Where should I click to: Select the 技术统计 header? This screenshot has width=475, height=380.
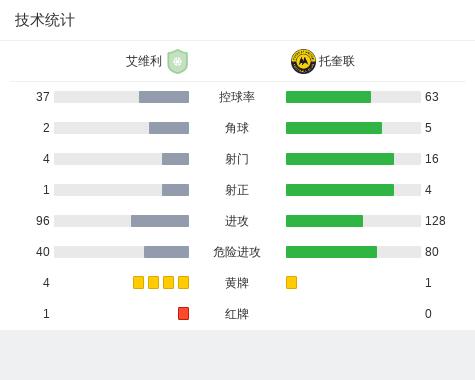[x=45, y=20]
